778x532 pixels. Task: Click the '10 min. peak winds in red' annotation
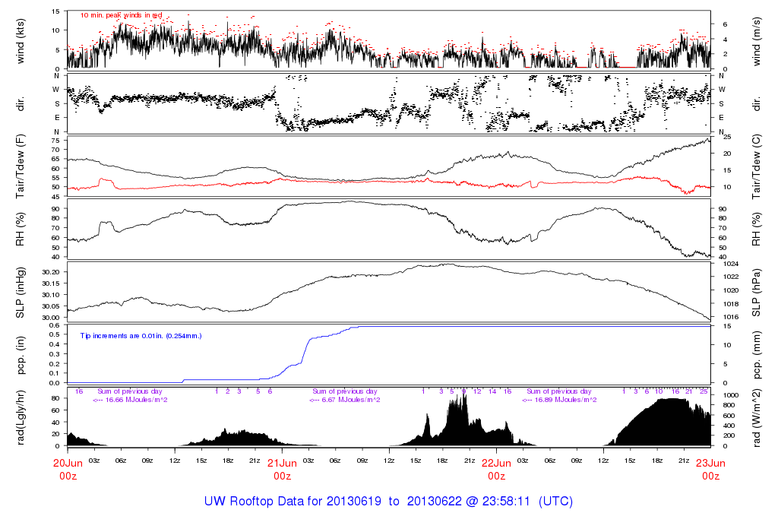click(121, 15)
